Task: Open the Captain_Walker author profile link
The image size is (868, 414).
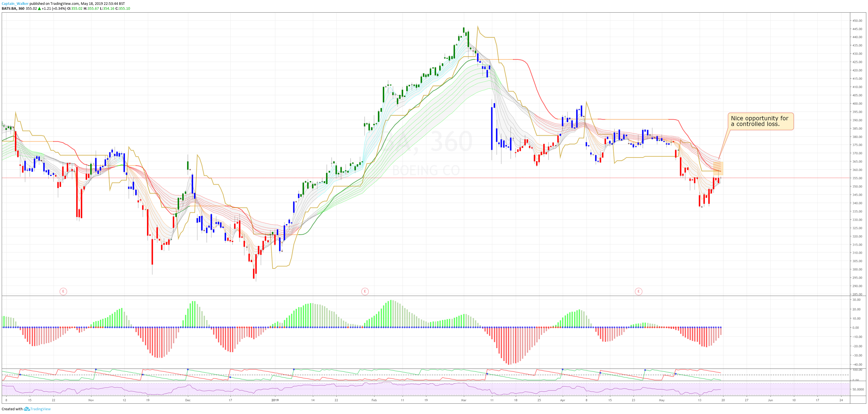Action: click(15, 4)
